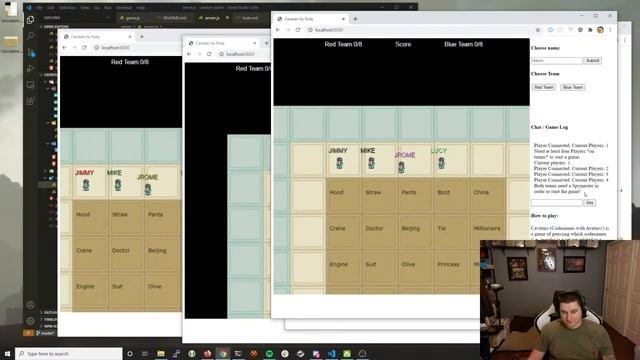Go back in the front Chrome window
This screenshot has height=360, width=640.
(x=278, y=30)
